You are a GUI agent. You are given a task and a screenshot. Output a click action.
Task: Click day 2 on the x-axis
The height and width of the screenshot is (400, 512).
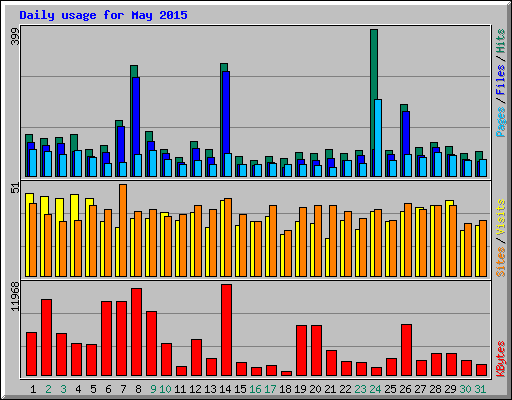[x=48, y=389]
